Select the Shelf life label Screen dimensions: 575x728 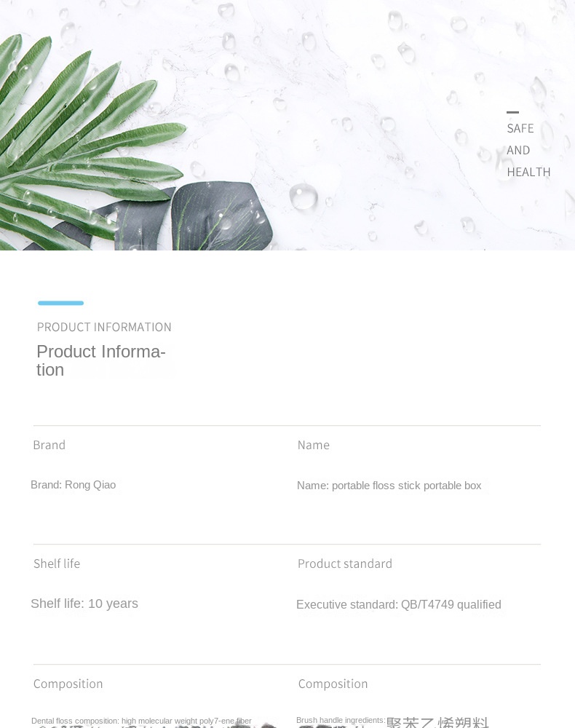[57, 563]
